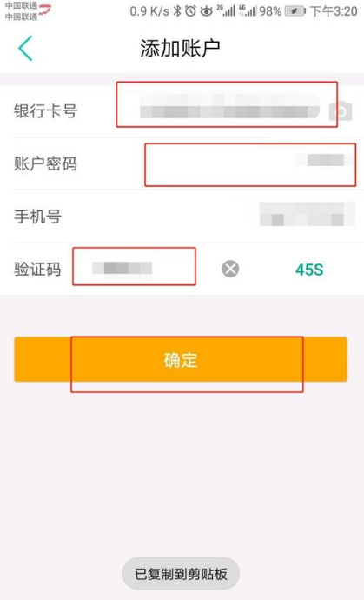Viewport: 364px width, 600px height.
Task: Tap the Bluetooth status icon
Action: [x=177, y=11]
